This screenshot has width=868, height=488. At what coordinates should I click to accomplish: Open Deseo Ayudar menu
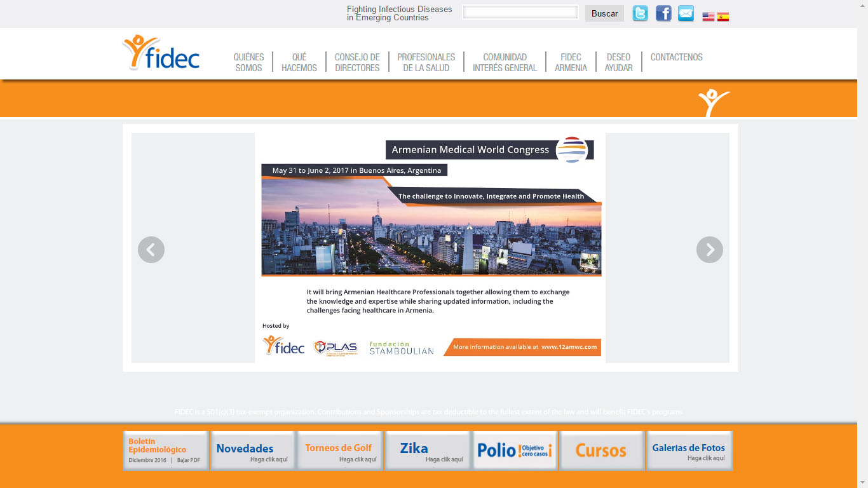coord(619,62)
